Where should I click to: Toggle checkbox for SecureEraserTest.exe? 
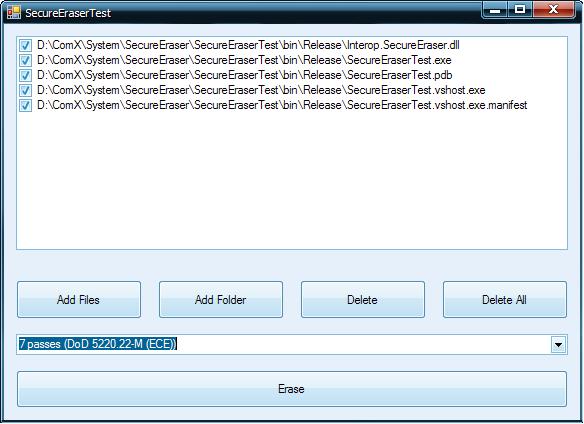25,60
